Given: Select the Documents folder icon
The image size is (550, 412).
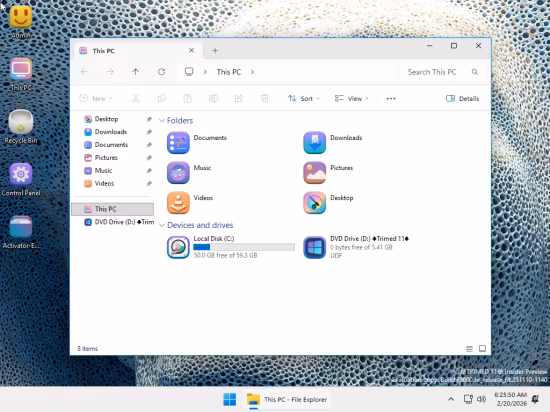Looking at the screenshot, I should pyautogui.click(x=178, y=143).
